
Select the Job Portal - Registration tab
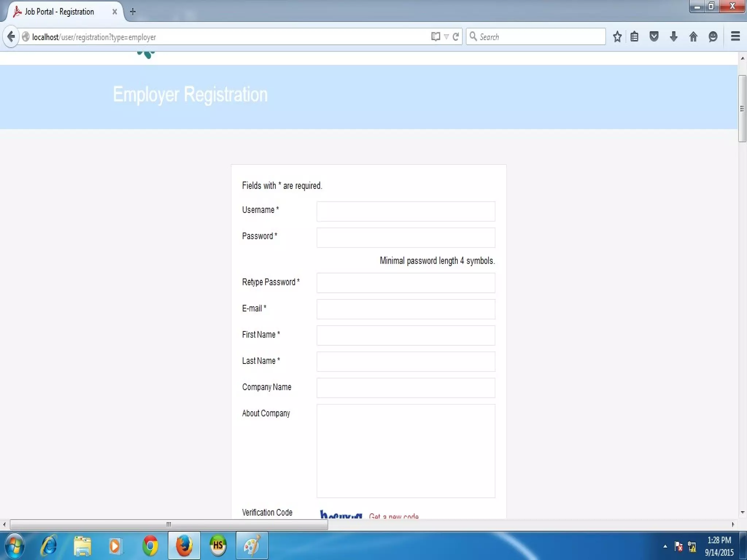(59, 12)
